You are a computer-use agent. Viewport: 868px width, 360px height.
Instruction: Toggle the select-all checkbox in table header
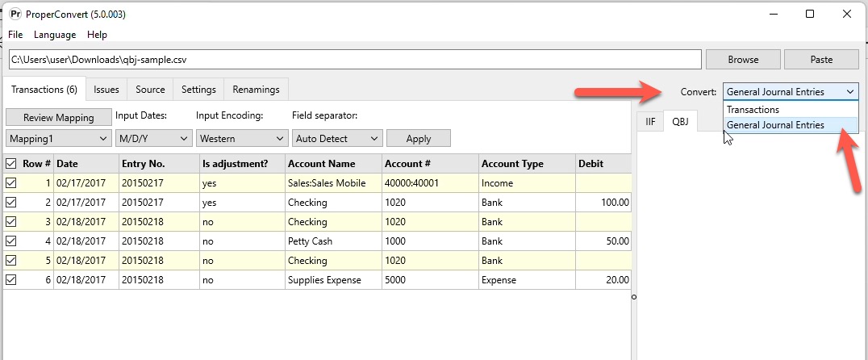[10, 163]
